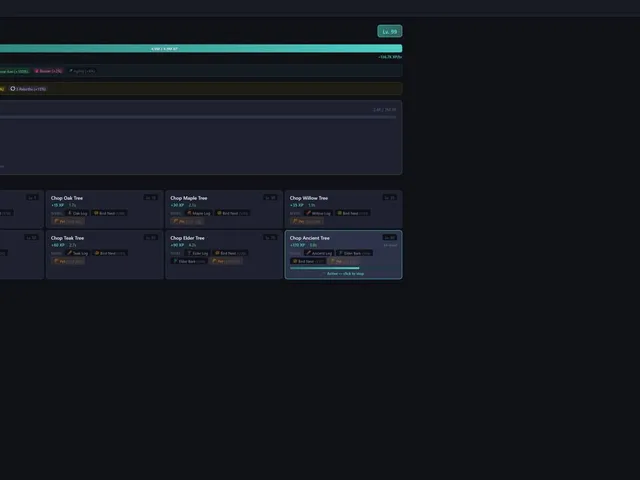This screenshot has width=640, height=480.
Task: Click the Willow Log drop chip
Action: 318,213
